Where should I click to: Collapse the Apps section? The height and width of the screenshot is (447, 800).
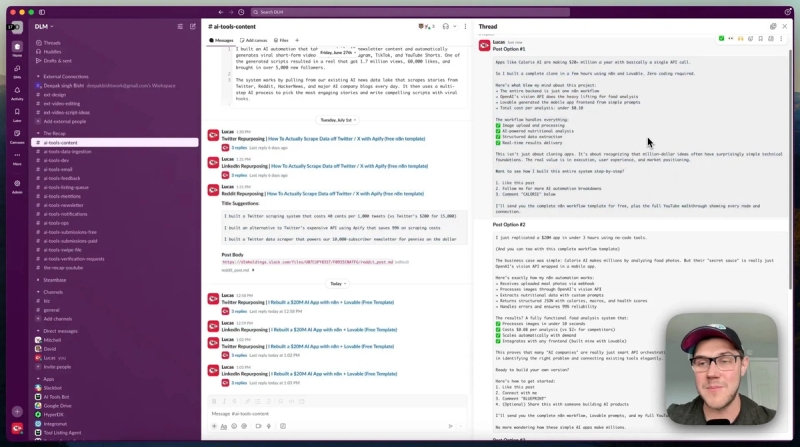coord(38,379)
